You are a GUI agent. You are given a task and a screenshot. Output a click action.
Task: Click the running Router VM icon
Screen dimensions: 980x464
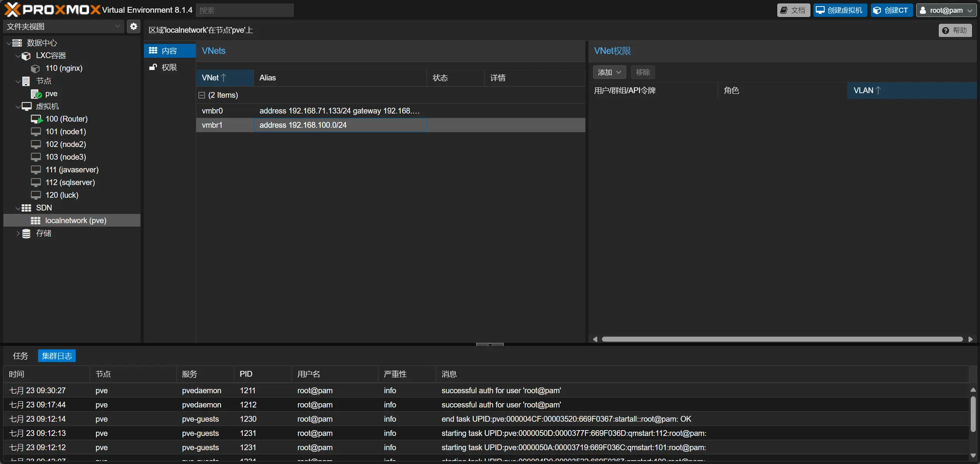tap(36, 119)
